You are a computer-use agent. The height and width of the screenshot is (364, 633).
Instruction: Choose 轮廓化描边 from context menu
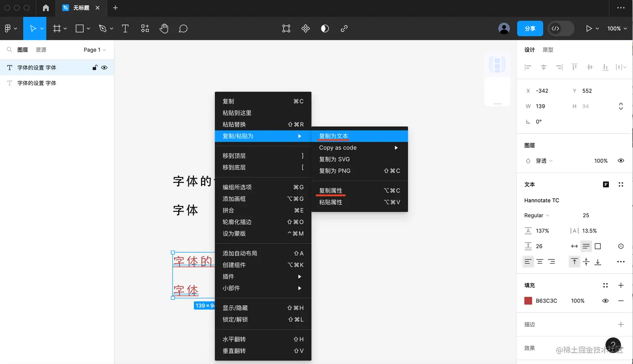(x=263, y=222)
